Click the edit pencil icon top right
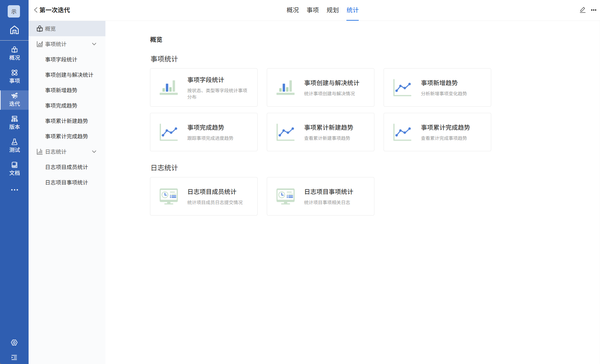 click(582, 10)
